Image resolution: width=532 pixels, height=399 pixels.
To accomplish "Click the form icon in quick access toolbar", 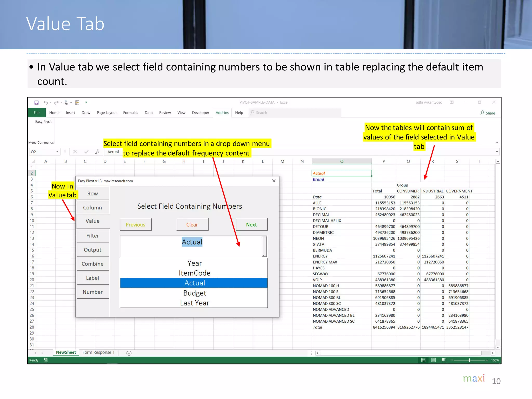I will [x=77, y=103].
